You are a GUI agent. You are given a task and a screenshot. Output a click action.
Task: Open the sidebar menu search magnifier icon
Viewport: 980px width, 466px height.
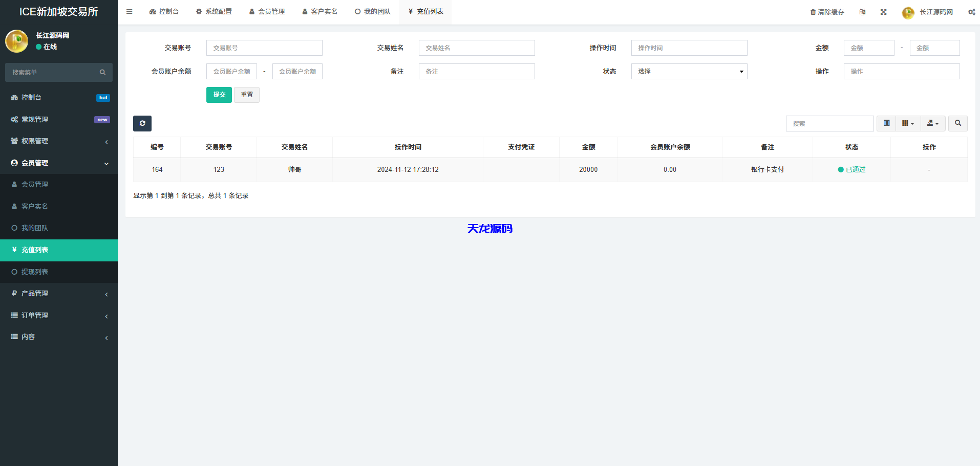click(x=102, y=72)
